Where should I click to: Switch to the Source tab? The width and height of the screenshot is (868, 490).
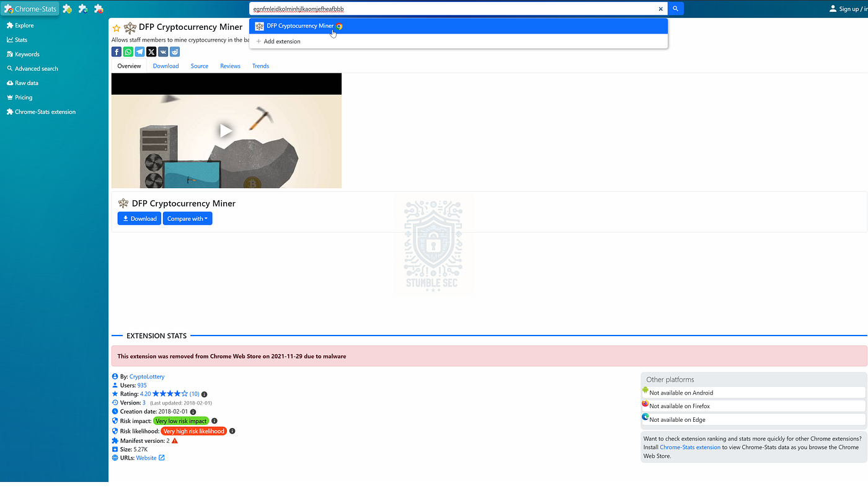click(x=200, y=66)
